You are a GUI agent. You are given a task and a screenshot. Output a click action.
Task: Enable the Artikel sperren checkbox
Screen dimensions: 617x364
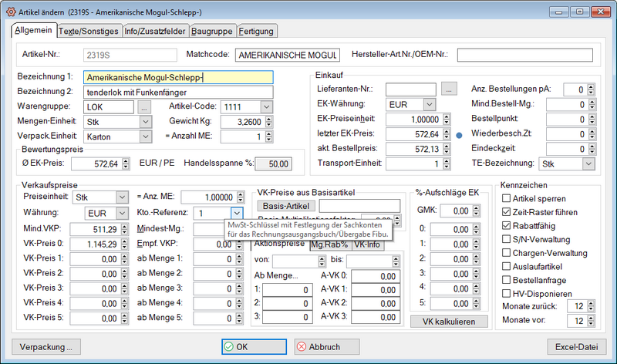pos(507,198)
